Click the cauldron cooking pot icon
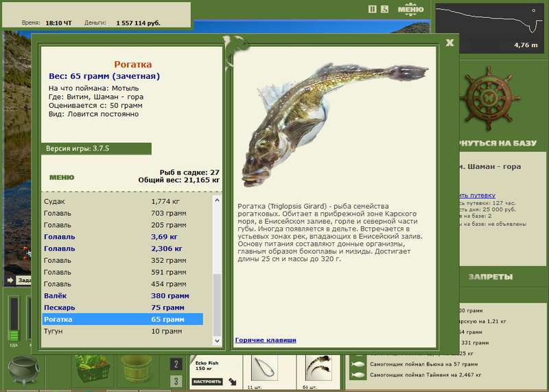 pyautogui.click(x=23, y=370)
